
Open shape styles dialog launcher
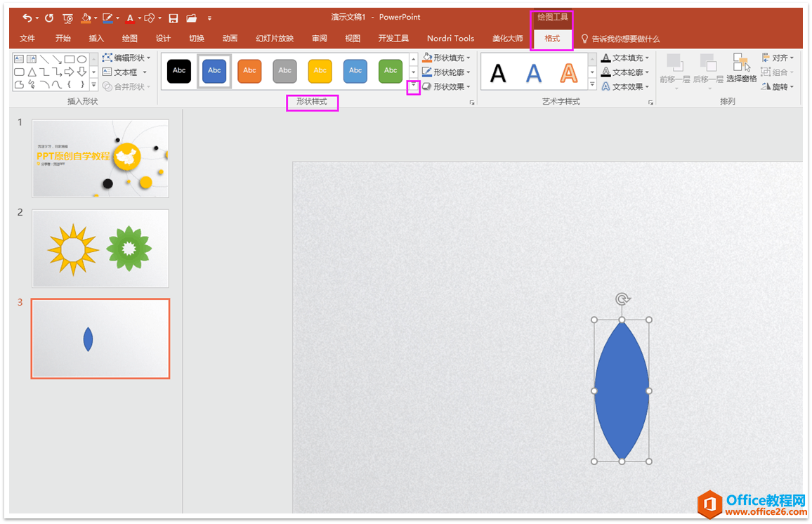pyautogui.click(x=472, y=103)
